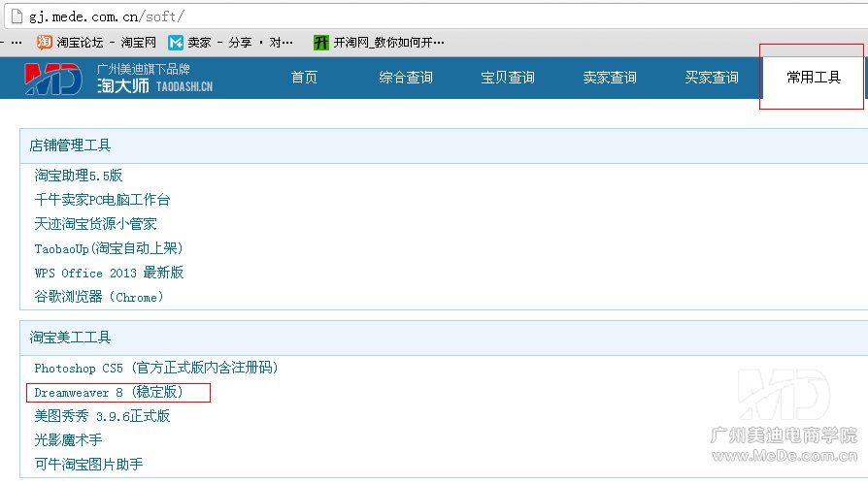Open the 光影魔术手 link
The height and width of the screenshot is (484, 868).
pyautogui.click(x=68, y=440)
